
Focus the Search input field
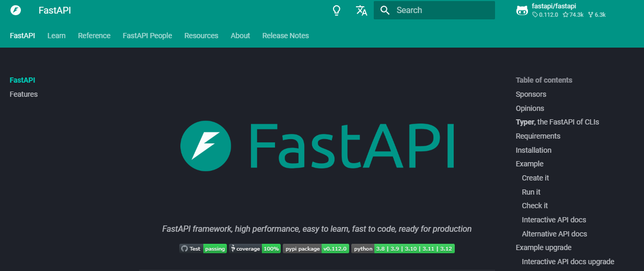pos(434,10)
